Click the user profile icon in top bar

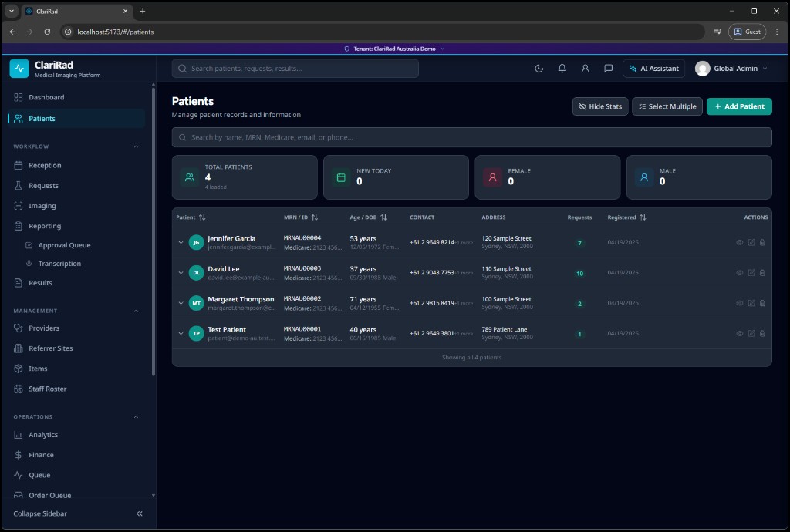585,69
